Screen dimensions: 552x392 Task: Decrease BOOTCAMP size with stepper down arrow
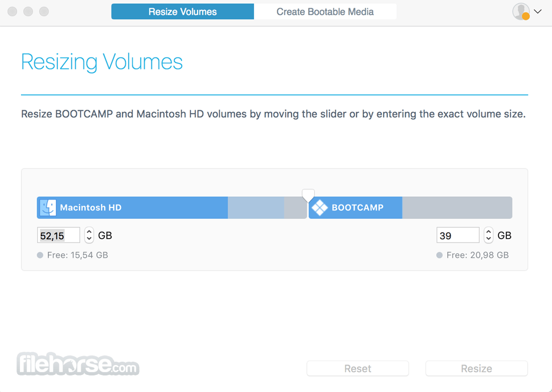[x=489, y=239]
